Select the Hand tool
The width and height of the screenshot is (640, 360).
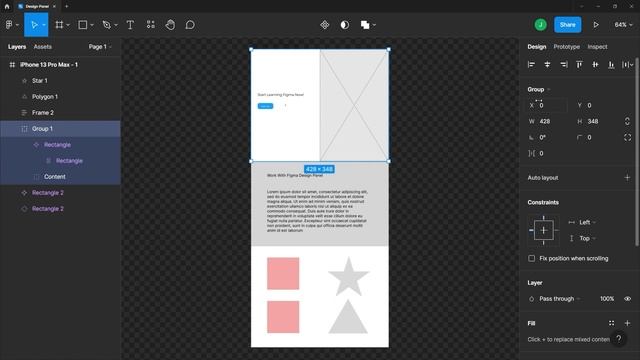(x=170, y=25)
